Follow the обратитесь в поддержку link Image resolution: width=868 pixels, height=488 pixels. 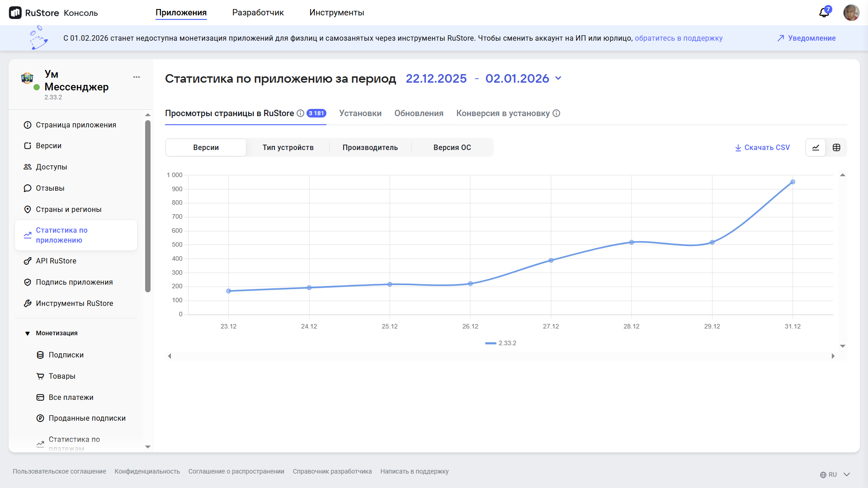coord(678,38)
